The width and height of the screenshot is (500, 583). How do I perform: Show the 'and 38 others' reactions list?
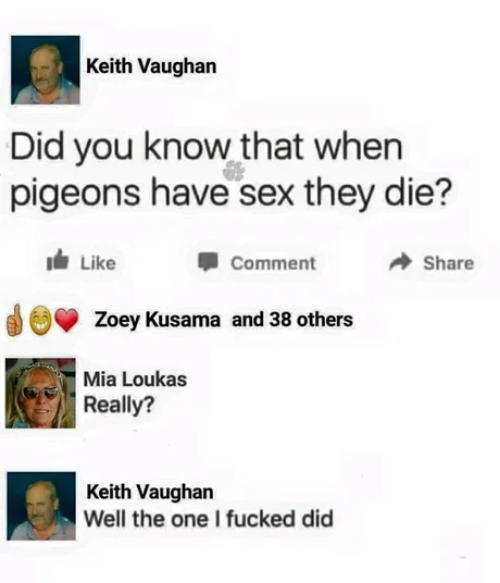(x=293, y=319)
